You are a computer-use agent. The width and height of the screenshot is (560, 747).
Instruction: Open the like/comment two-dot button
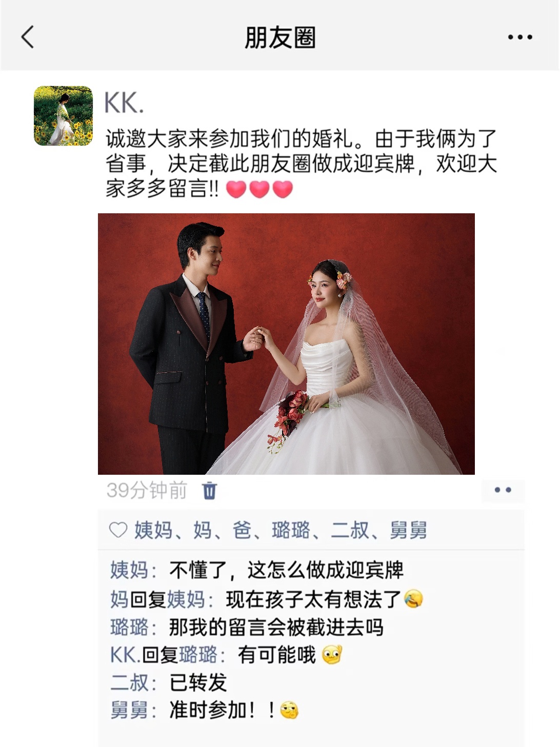tap(503, 490)
